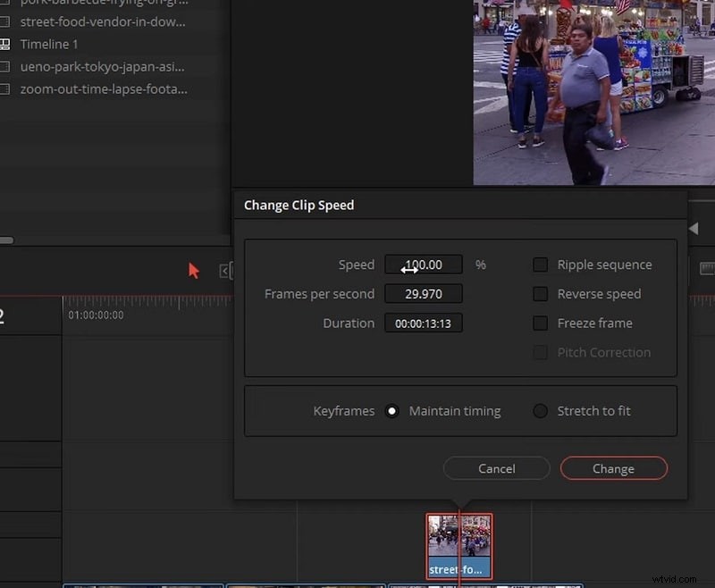Enable the Ripple sequence checkbox
The image size is (715, 588).
click(541, 265)
